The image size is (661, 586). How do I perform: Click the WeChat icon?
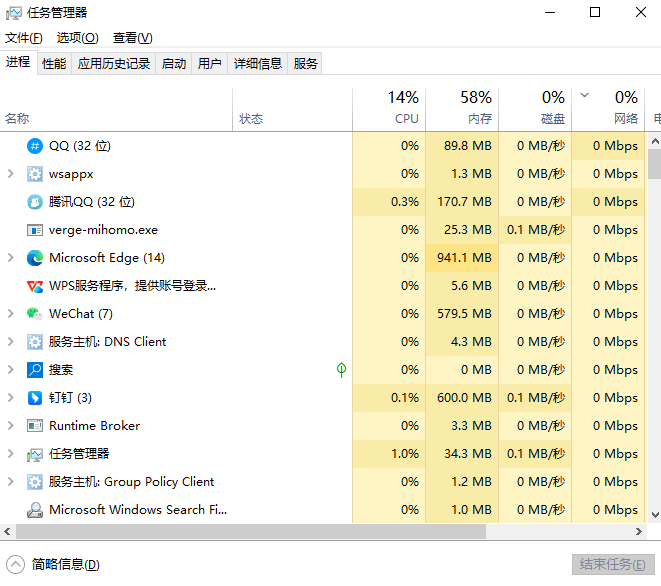click(x=35, y=314)
